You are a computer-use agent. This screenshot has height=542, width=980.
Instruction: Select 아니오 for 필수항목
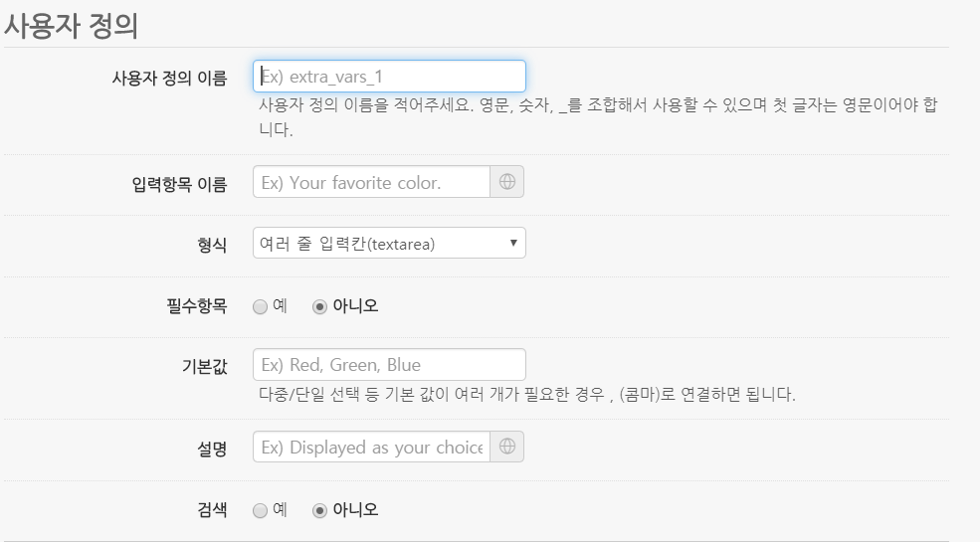(x=319, y=306)
